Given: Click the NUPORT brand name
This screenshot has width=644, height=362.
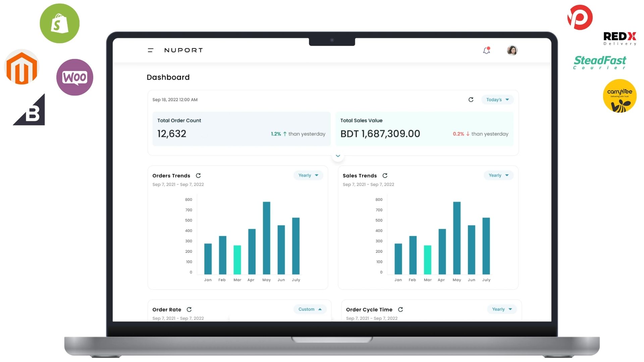Looking at the screenshot, I should click(183, 50).
